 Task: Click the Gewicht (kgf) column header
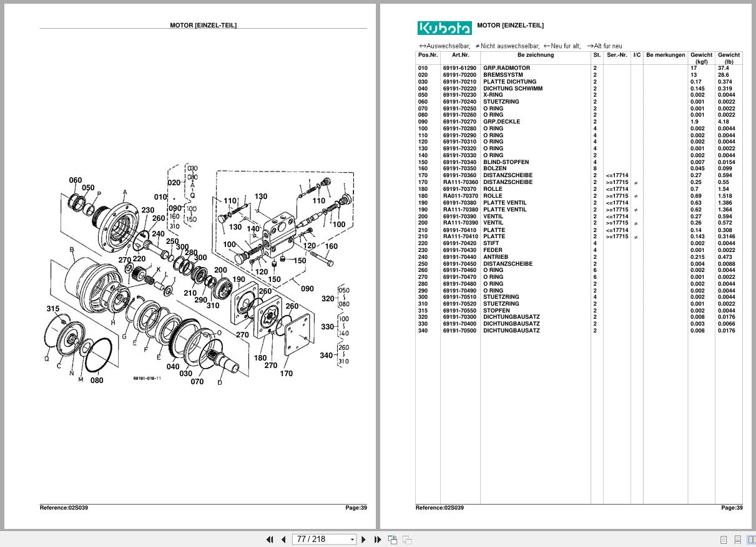(x=702, y=58)
